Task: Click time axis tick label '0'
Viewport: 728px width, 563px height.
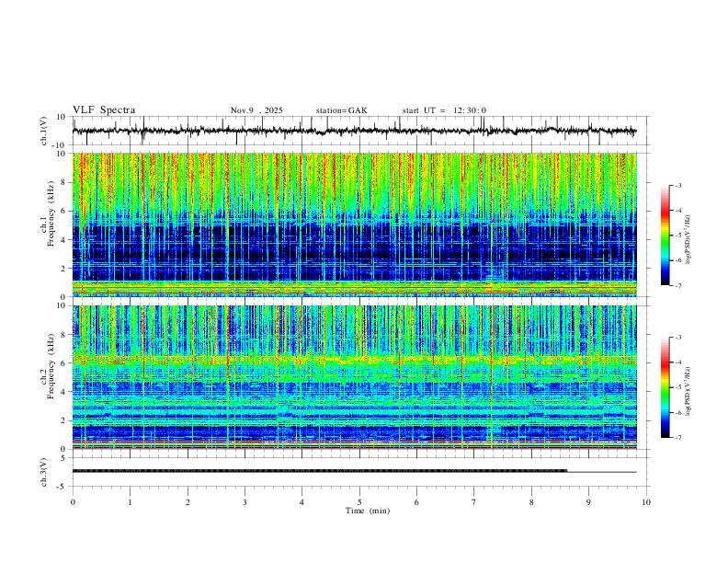Action: pos(73,502)
